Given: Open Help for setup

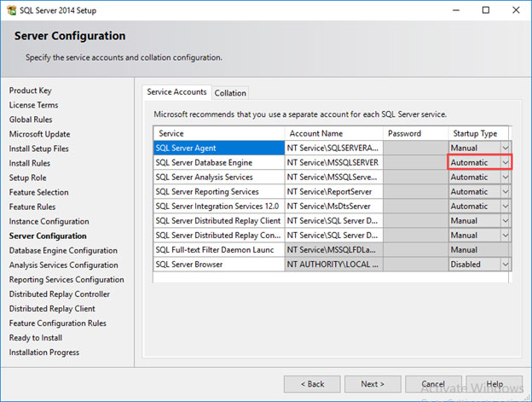Looking at the screenshot, I should pos(494,384).
